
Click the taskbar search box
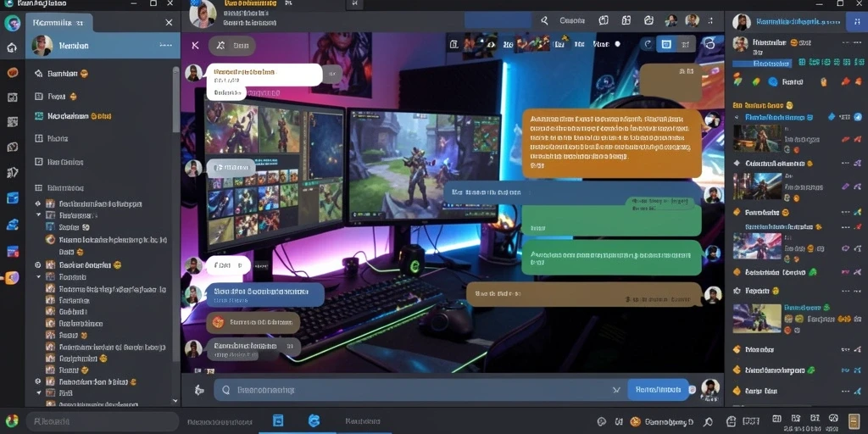(103, 421)
